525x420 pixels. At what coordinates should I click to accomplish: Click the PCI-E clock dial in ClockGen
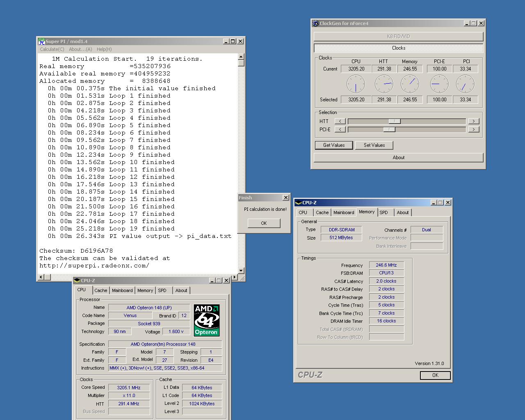coord(439,84)
